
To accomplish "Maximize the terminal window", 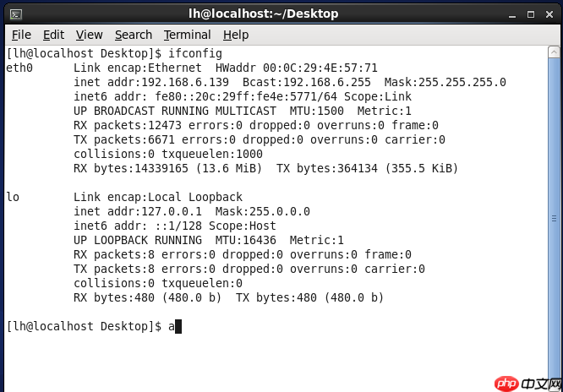I will [x=529, y=13].
